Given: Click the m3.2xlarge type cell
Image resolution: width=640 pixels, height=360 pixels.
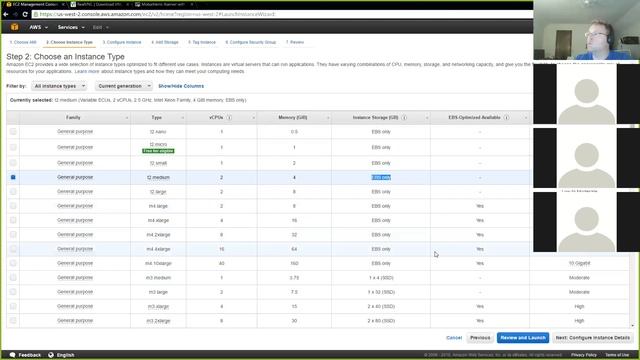Looking at the screenshot, I should point(158,321).
